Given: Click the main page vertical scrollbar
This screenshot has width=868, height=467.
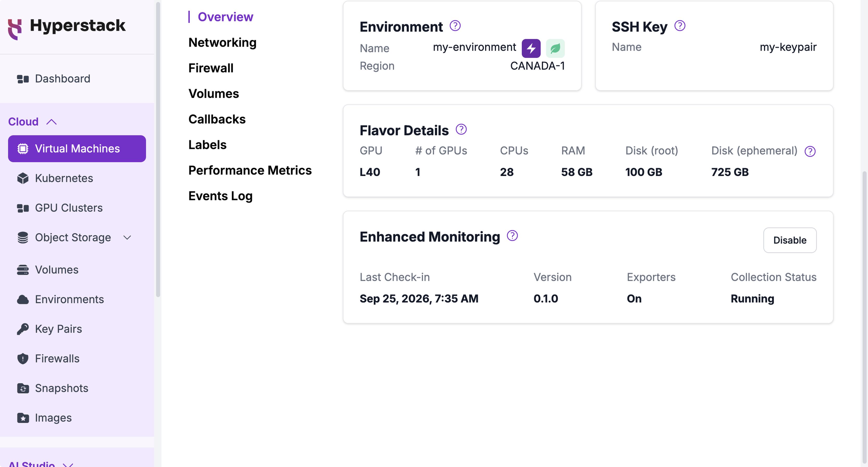Looking at the screenshot, I should coord(865,317).
